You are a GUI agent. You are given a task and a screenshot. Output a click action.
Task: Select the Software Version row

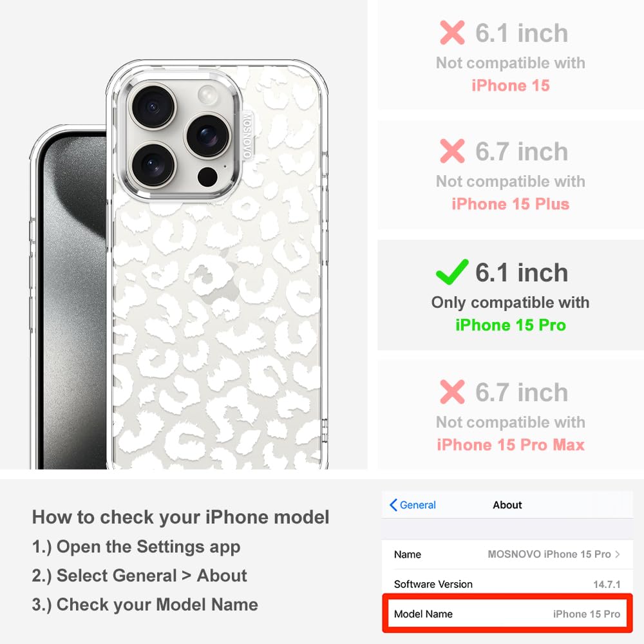coord(507,583)
